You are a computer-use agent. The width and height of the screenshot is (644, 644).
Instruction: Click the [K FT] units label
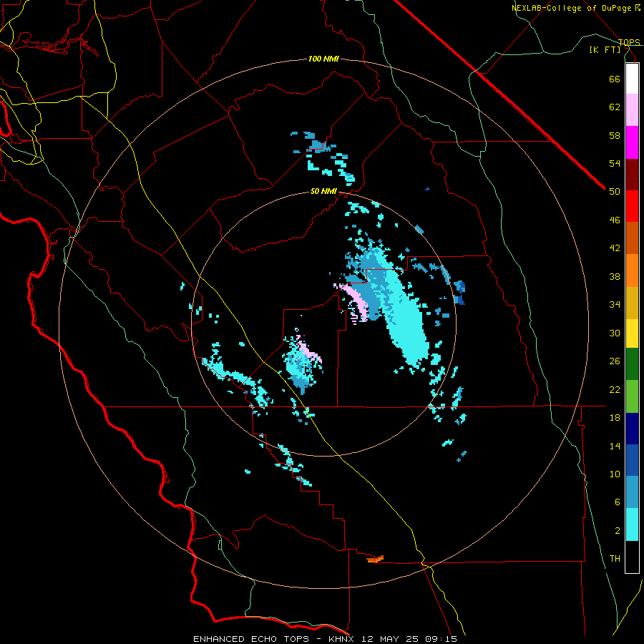605,49
